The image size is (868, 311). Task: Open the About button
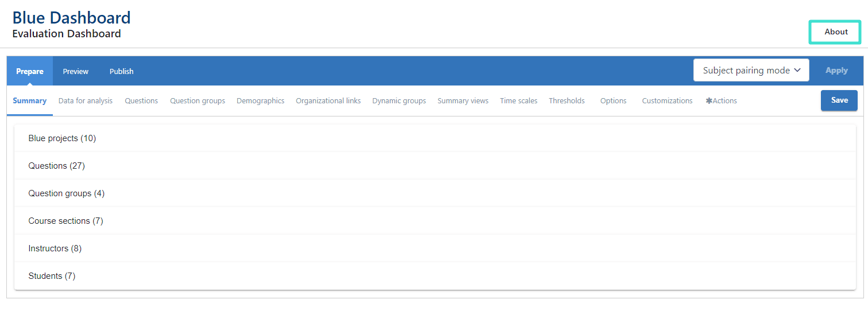[x=835, y=32]
